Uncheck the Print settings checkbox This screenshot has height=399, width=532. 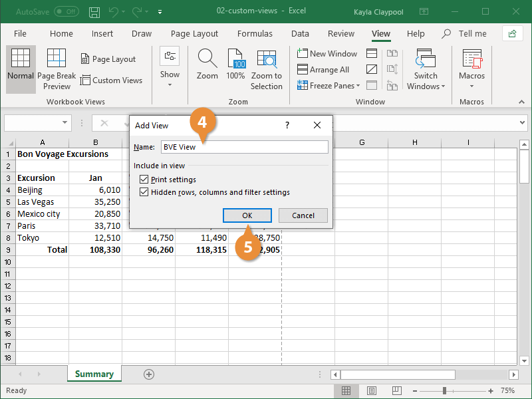pyautogui.click(x=144, y=180)
